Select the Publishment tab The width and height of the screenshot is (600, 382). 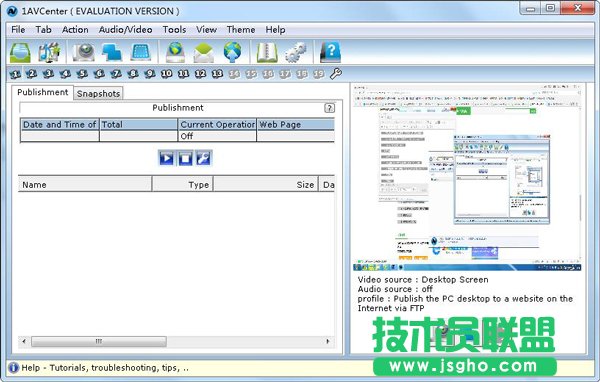point(42,92)
